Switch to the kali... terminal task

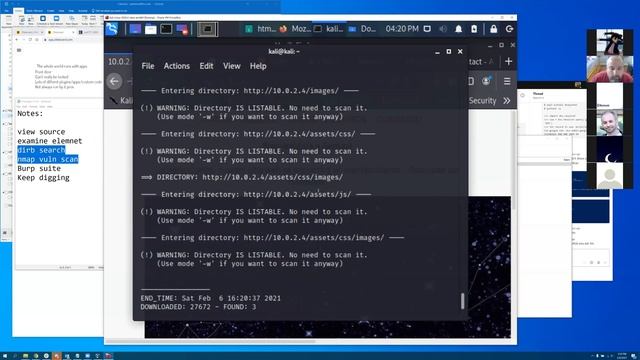click(329, 29)
